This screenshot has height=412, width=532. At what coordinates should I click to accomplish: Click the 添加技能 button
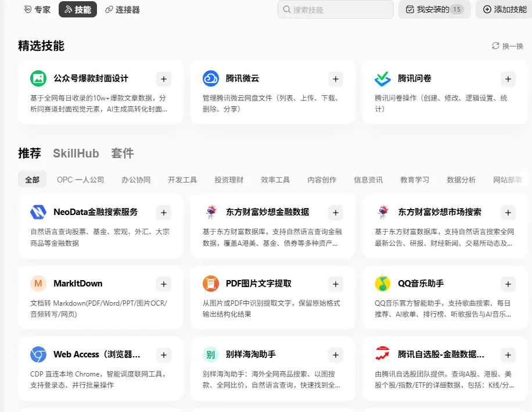[505, 9]
